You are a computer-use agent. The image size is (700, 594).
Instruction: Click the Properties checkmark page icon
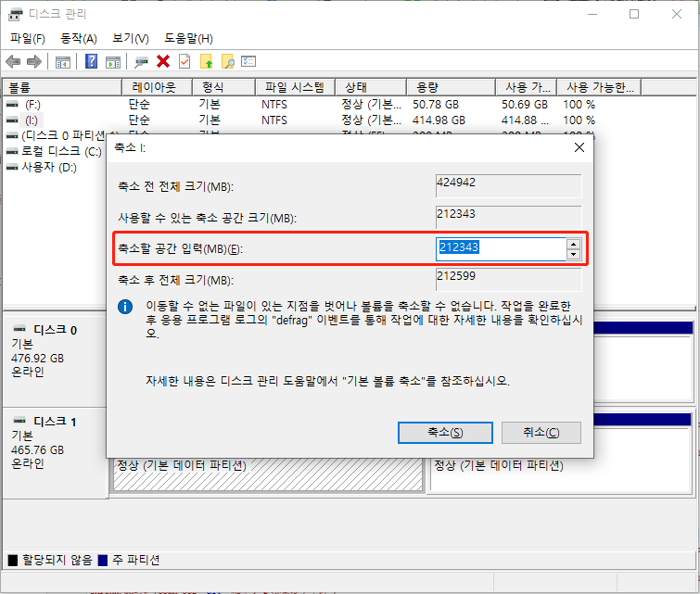click(x=185, y=62)
